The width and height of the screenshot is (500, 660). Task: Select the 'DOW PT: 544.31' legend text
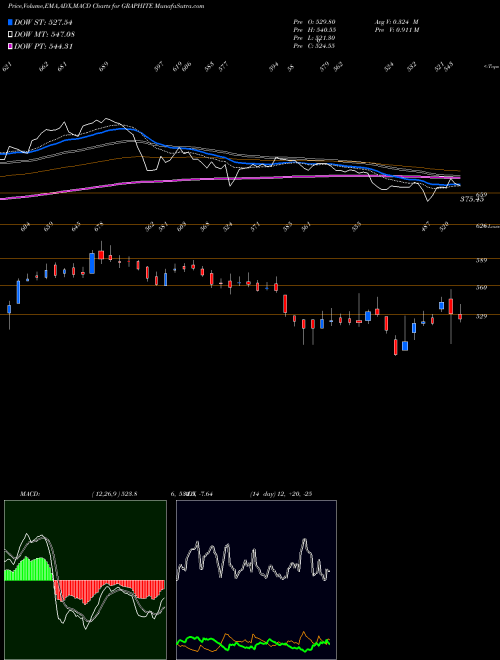(43, 46)
